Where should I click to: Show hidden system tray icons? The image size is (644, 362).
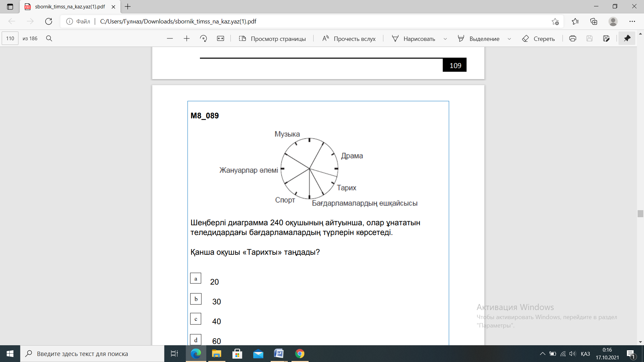pos(542,354)
